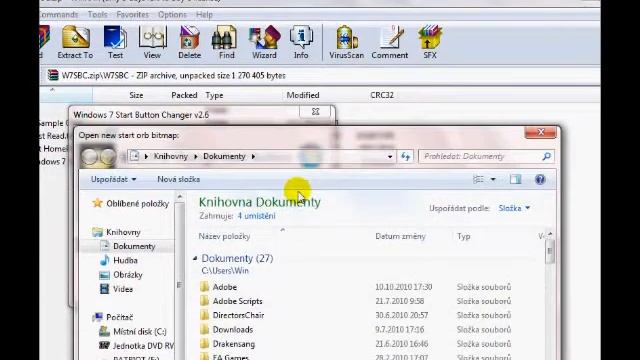
Task: Open the Help menu in WinRAR
Action: pyautogui.click(x=204, y=15)
